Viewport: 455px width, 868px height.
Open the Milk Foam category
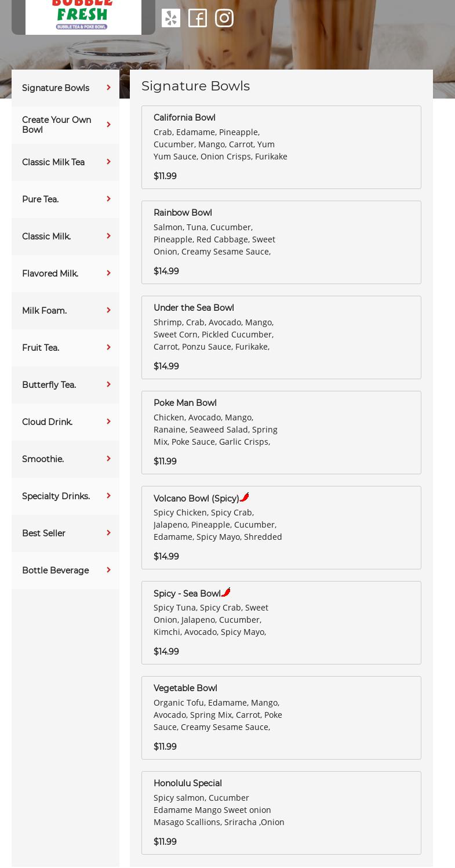pyautogui.click(x=44, y=311)
